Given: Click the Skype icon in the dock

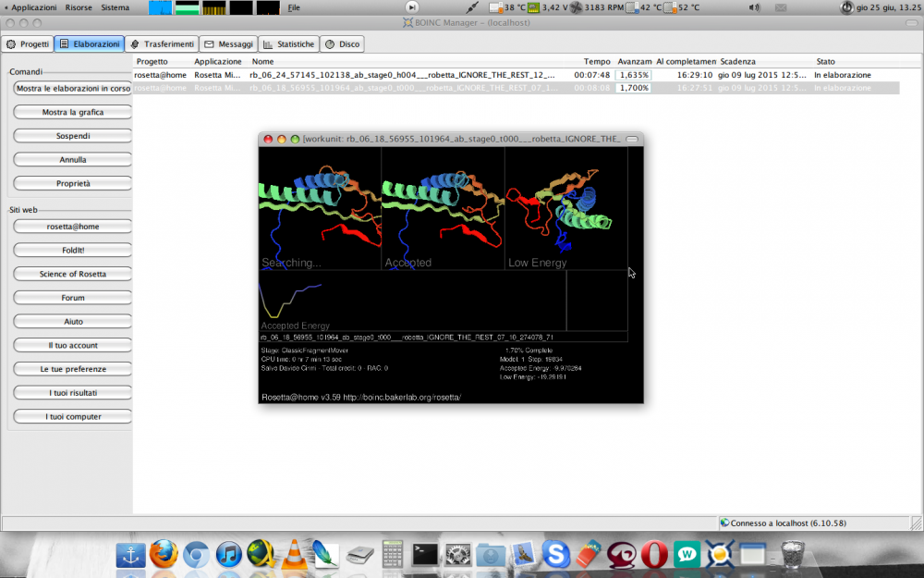Looking at the screenshot, I should [x=556, y=554].
